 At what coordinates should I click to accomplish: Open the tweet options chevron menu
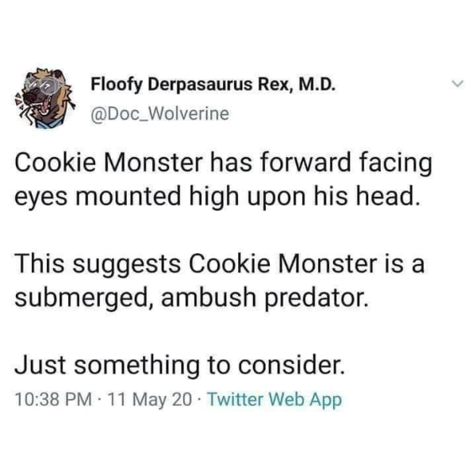click(457, 83)
